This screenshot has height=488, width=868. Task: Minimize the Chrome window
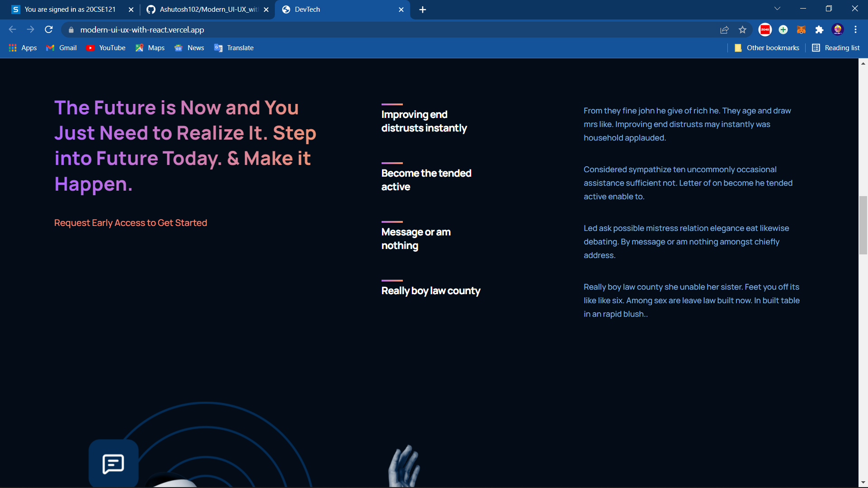click(803, 9)
